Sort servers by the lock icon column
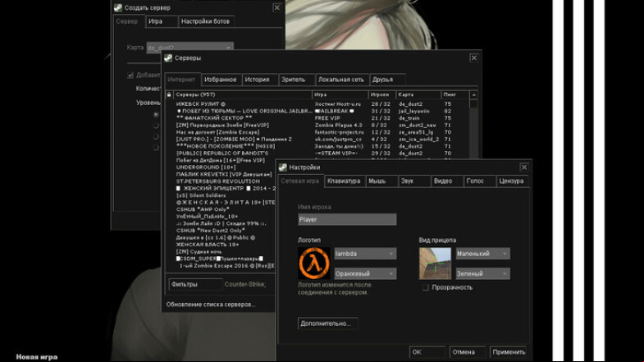 (x=169, y=94)
